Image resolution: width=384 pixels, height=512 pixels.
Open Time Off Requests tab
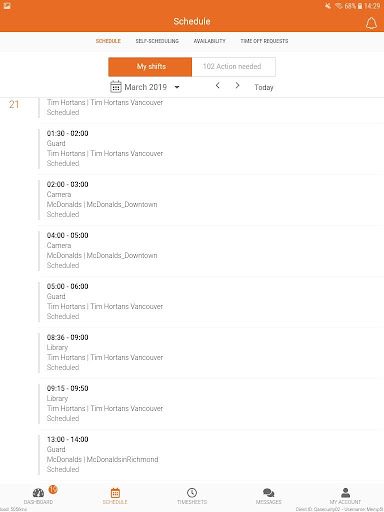(264, 41)
